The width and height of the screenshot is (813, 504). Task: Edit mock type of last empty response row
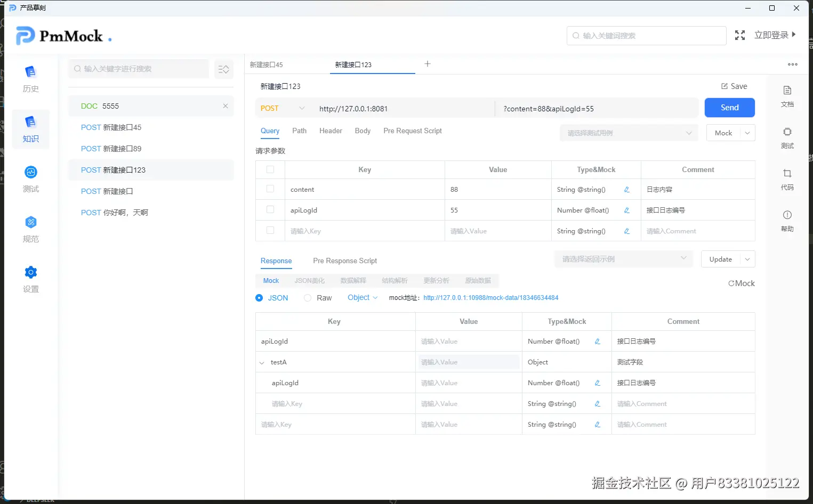click(x=598, y=425)
